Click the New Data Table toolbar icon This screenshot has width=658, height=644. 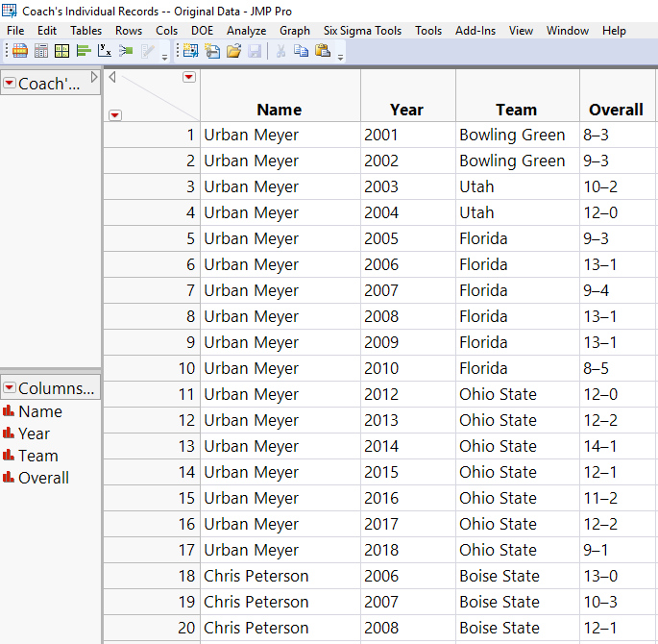tap(190, 51)
